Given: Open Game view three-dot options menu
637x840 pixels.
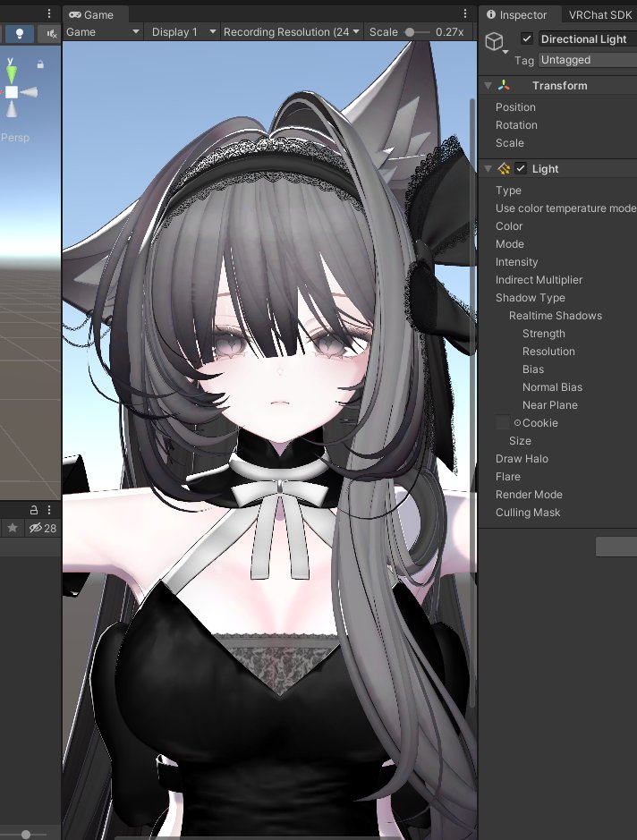Looking at the screenshot, I should (x=465, y=13).
